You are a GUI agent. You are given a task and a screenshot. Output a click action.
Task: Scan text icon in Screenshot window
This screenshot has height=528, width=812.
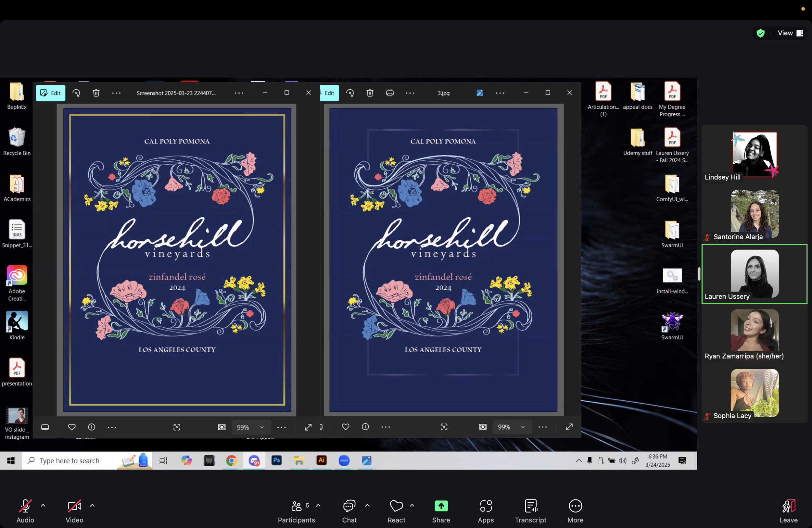click(x=177, y=427)
